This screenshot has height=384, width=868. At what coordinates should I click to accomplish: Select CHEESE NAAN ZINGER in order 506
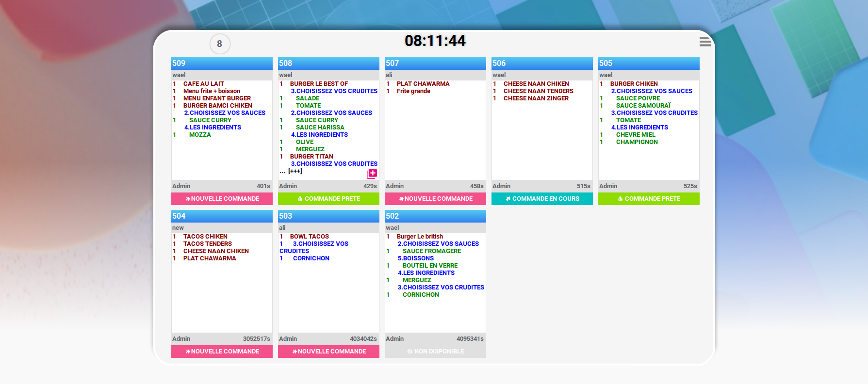(x=536, y=98)
